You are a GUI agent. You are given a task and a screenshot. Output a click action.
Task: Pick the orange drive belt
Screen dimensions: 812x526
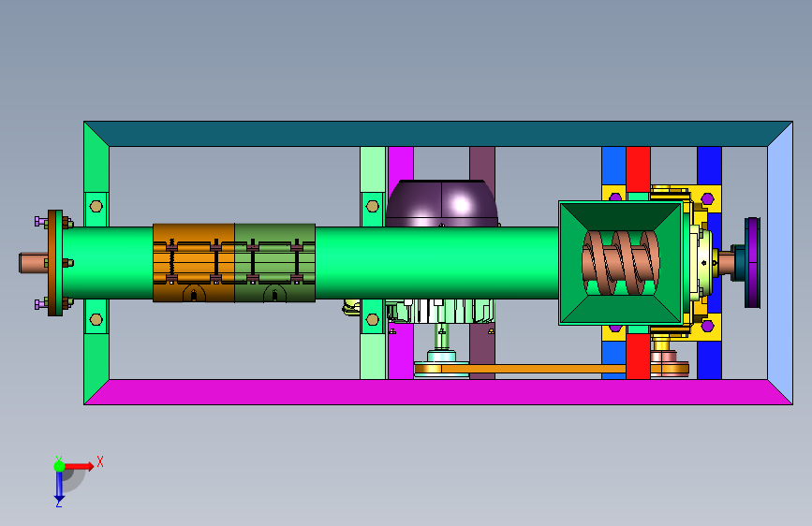tap(534, 369)
